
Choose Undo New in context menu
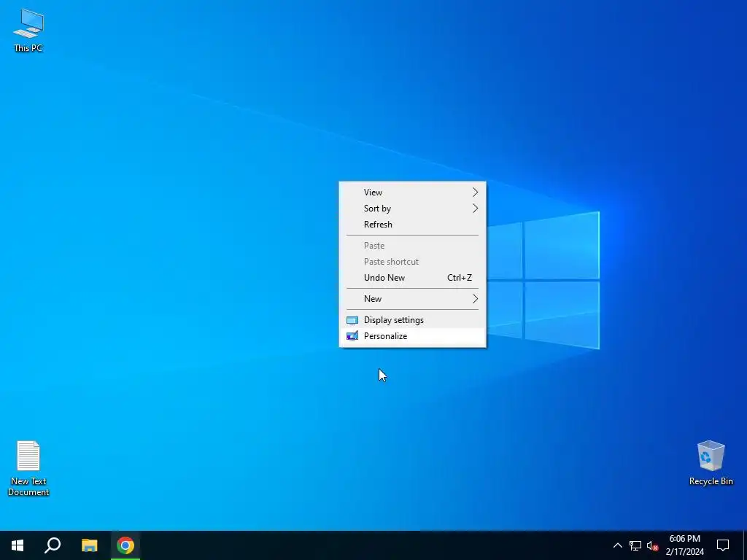[413, 278]
